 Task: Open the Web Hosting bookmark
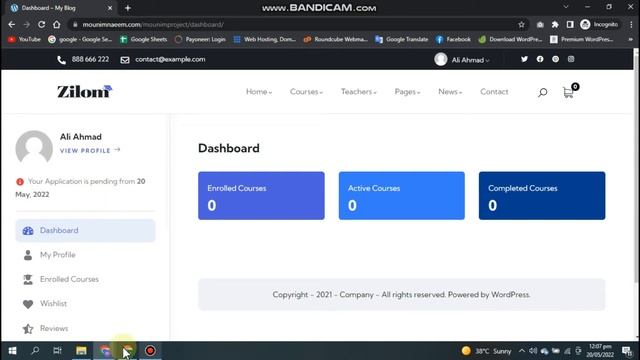[264, 40]
